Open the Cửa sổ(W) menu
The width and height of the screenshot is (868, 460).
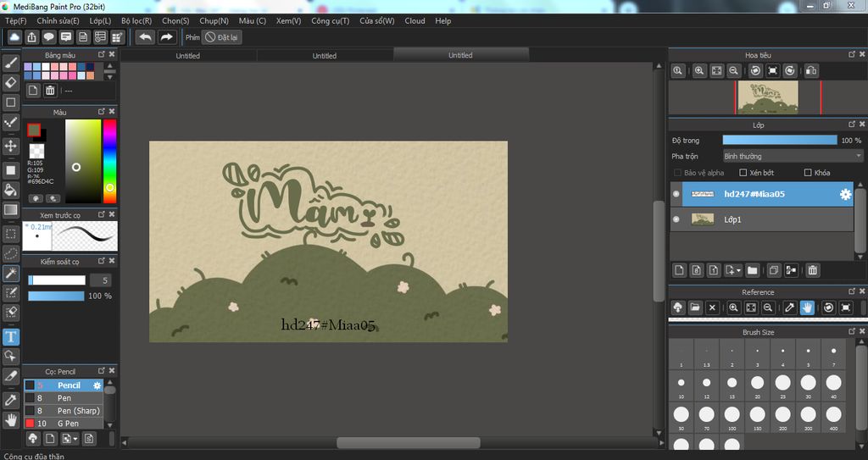(377, 20)
